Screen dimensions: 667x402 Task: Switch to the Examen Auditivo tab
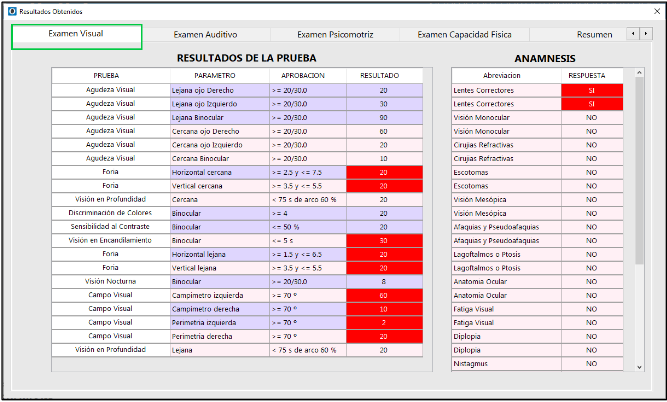[206, 35]
